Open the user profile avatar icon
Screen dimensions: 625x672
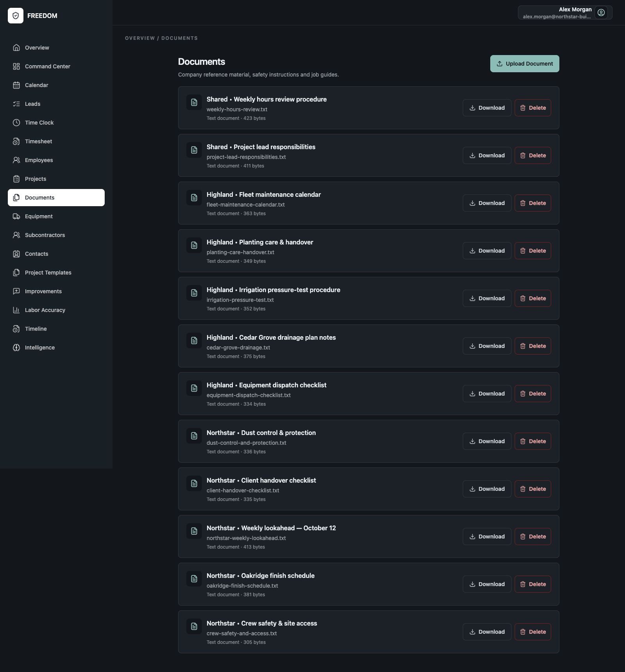[601, 12]
